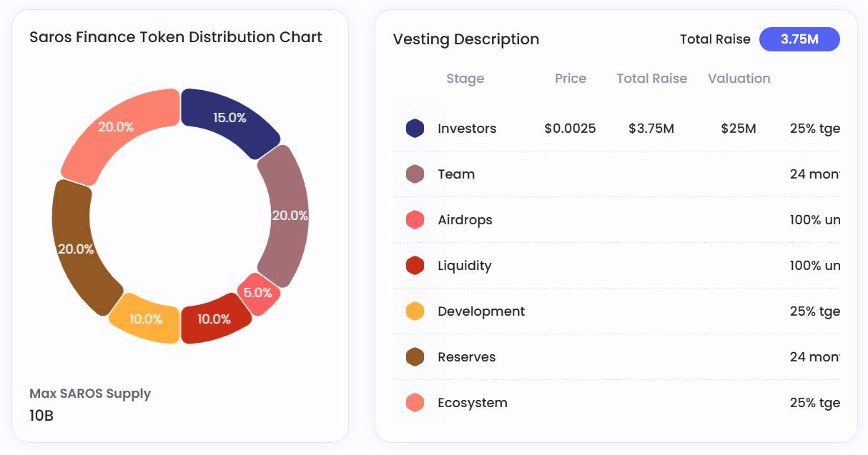Viewport: 868px width, 455px height.
Task: Click the Airdrops pink hexagon icon
Action: 415,220
